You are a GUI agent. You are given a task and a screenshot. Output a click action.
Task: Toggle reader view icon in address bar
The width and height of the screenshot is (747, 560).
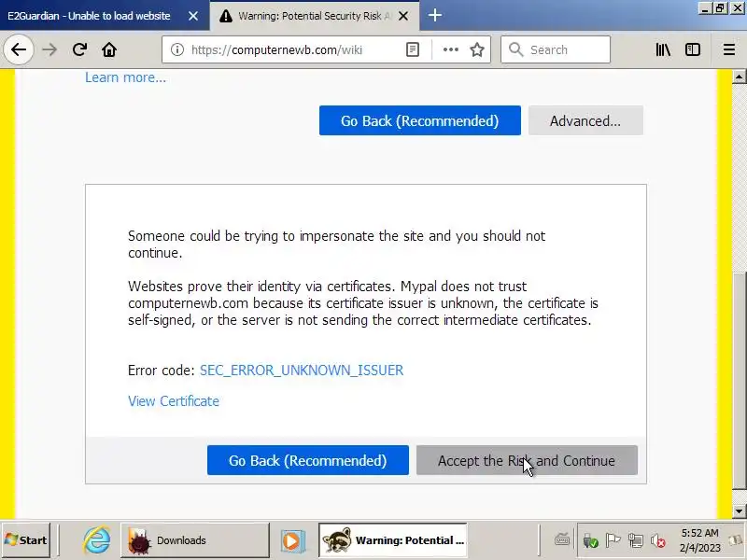coord(413,49)
